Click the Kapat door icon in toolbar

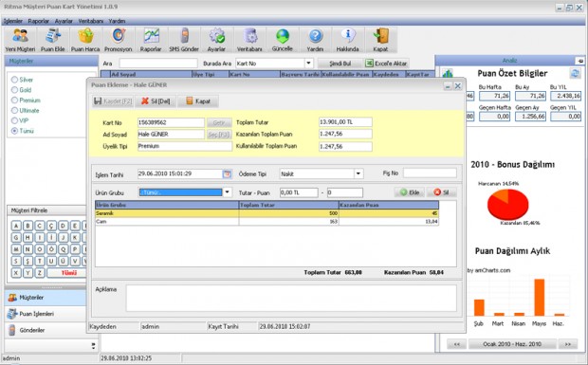[380, 40]
